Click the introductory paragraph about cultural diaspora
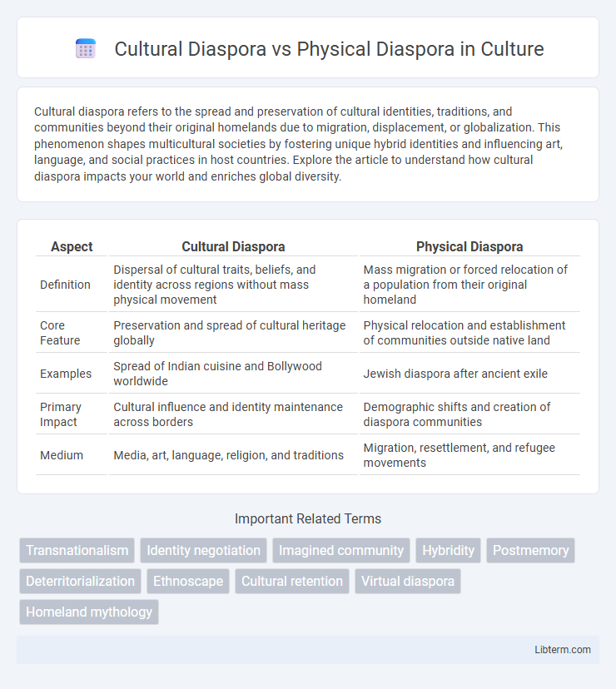The width and height of the screenshot is (616, 689). (299, 144)
